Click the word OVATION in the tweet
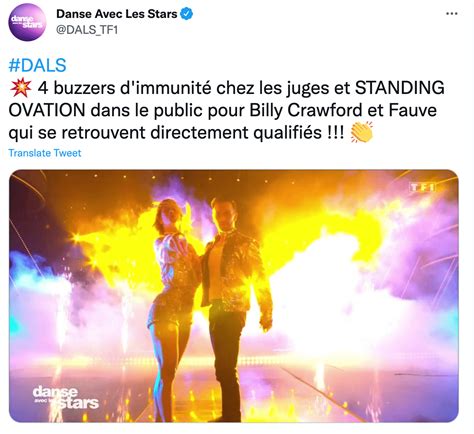This screenshot has width=474, height=434. [x=47, y=110]
